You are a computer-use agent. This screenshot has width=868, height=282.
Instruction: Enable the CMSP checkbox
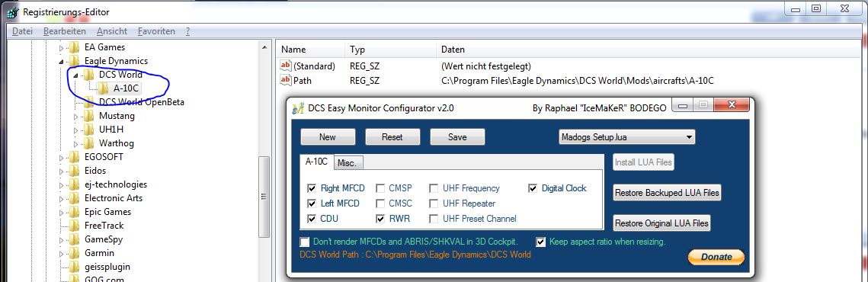click(380, 188)
